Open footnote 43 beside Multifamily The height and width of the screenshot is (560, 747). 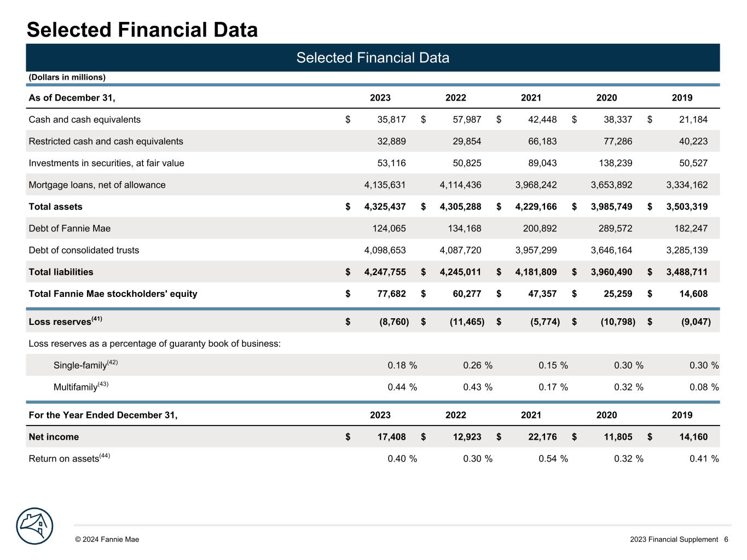(x=103, y=384)
